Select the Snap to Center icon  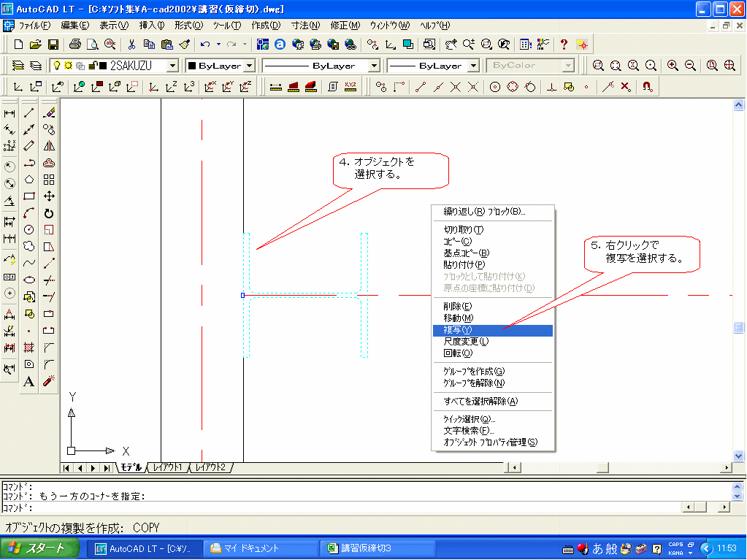495,87
